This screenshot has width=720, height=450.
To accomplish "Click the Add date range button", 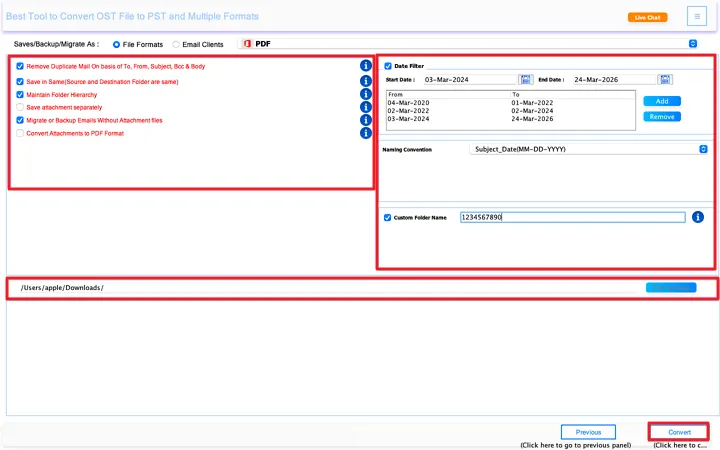I will 661,101.
